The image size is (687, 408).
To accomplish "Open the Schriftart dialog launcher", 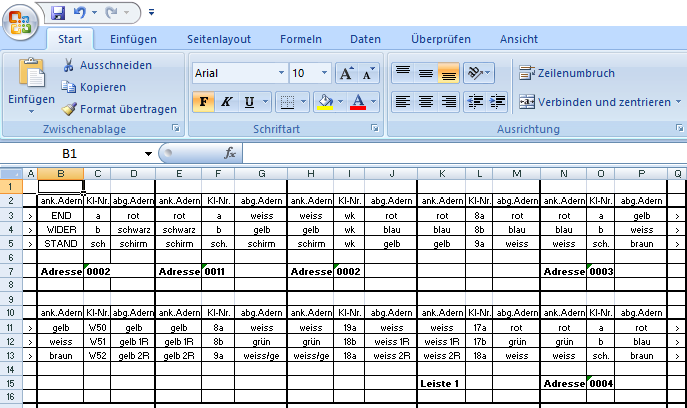I will point(375,128).
